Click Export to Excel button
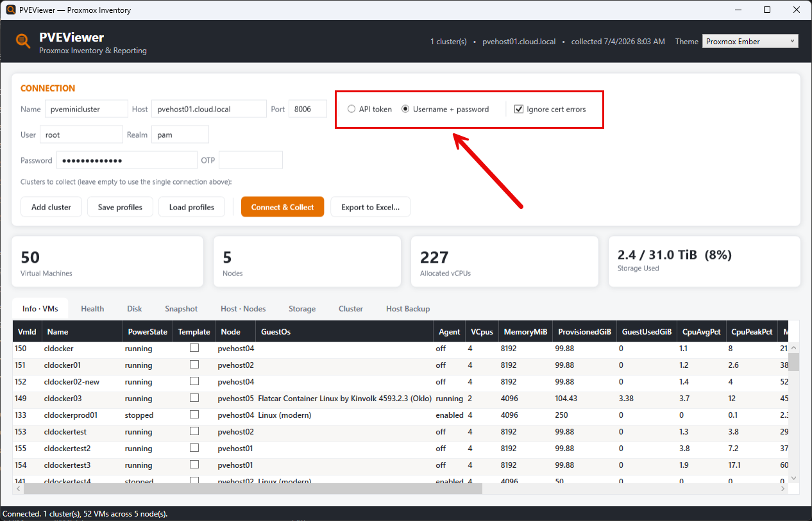The image size is (812, 521). click(x=371, y=207)
